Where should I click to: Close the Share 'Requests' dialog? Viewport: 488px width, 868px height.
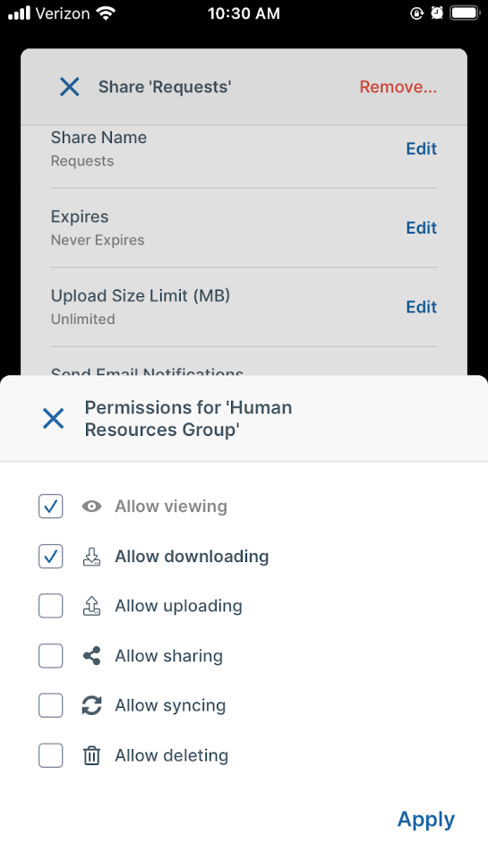69,87
